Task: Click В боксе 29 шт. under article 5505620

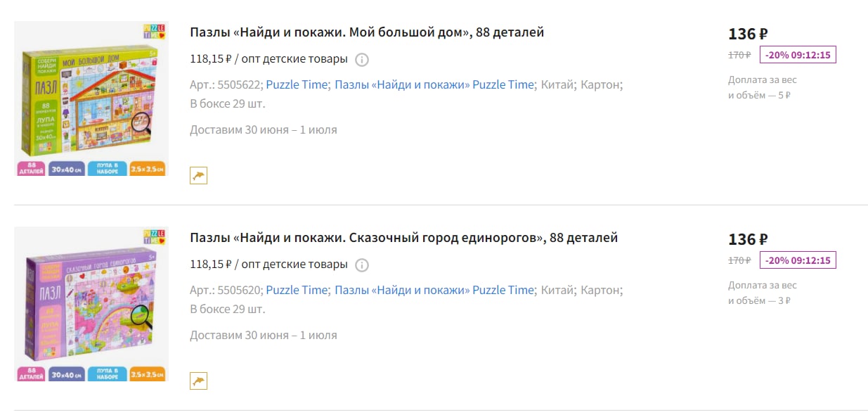Action: tap(228, 310)
